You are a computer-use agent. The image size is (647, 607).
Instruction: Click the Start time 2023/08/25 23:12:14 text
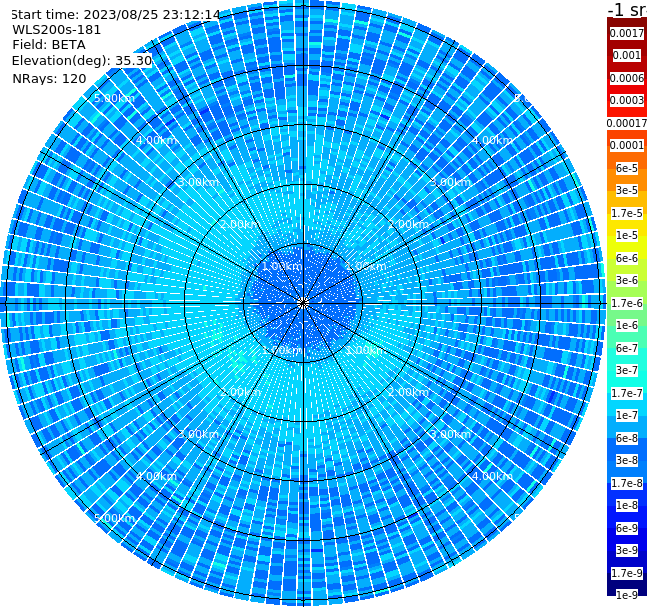tap(116, 15)
